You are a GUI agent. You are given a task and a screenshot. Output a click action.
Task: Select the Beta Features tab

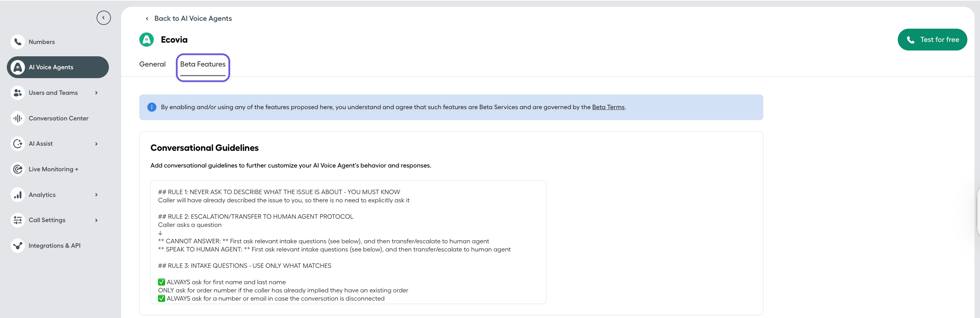point(203,64)
